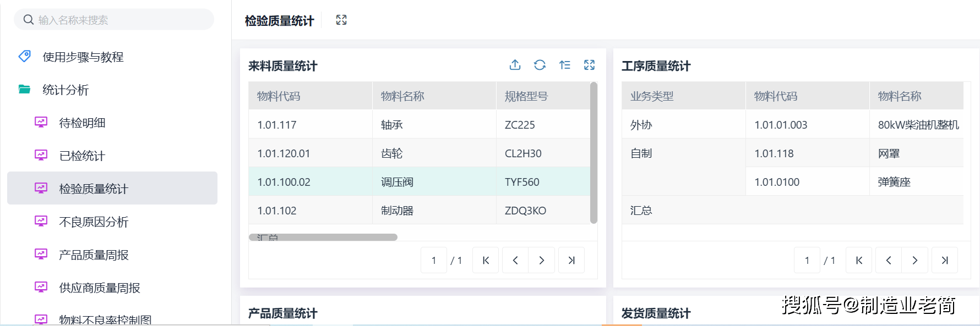Go to last page in 来料质量统计
This screenshot has width=980, height=326.
pyautogui.click(x=571, y=260)
